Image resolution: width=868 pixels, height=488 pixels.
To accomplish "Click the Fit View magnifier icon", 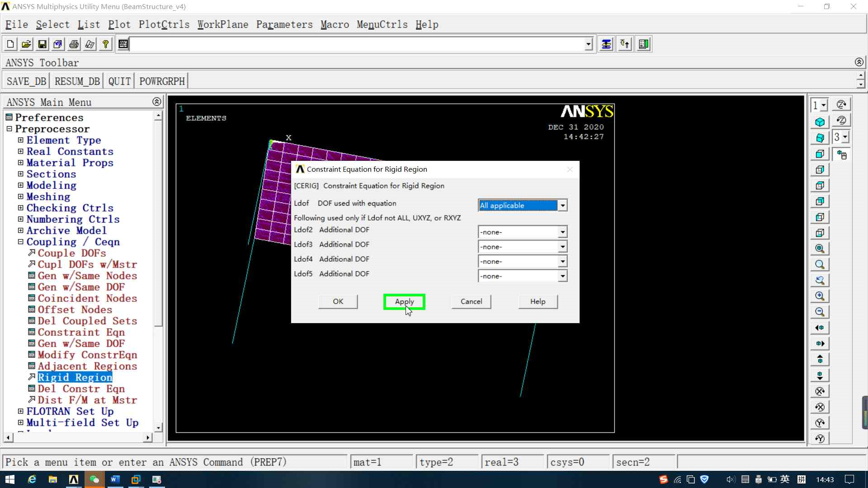I will tap(820, 249).
